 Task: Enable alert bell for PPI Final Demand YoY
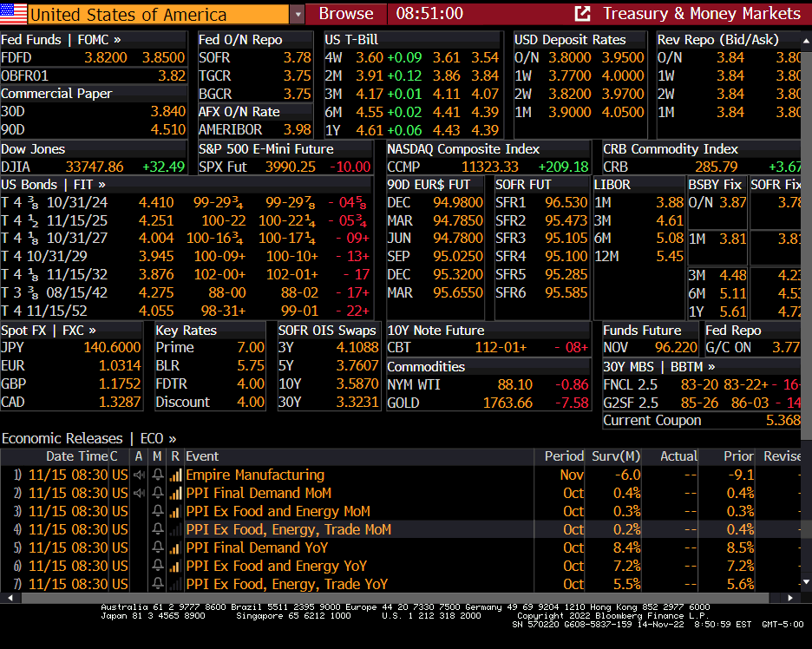pos(157,547)
